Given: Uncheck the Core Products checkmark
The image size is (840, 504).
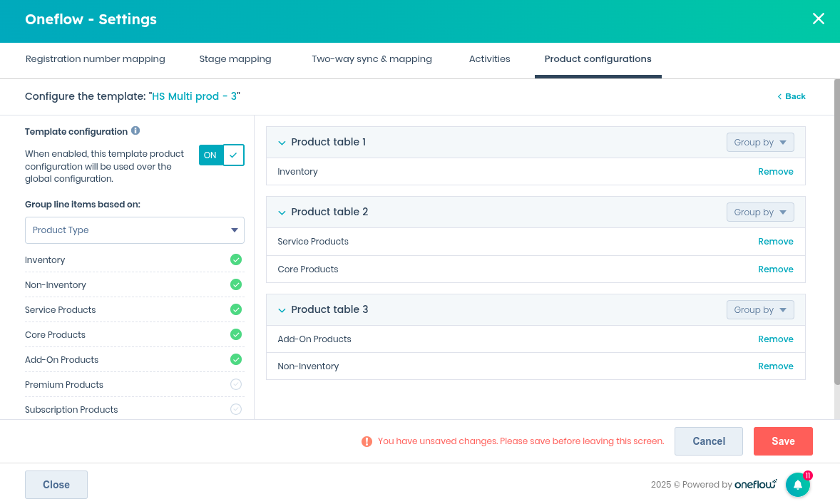Looking at the screenshot, I should pyautogui.click(x=236, y=334).
